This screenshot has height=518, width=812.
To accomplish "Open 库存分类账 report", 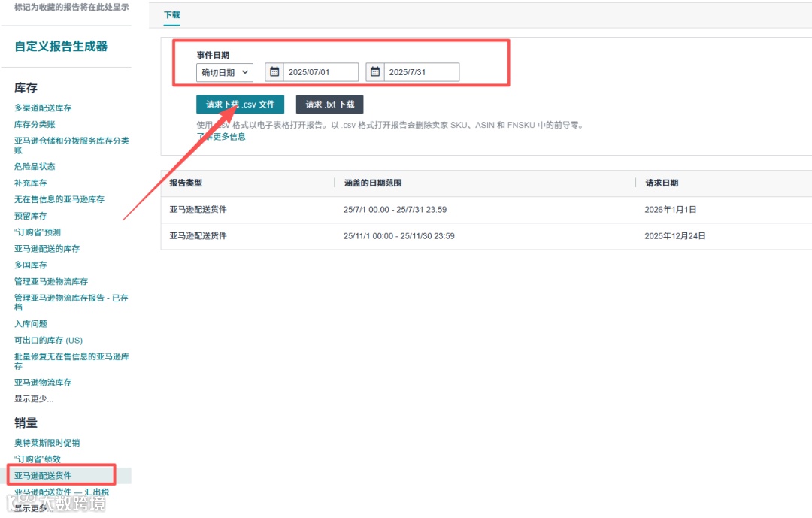I will [35, 124].
